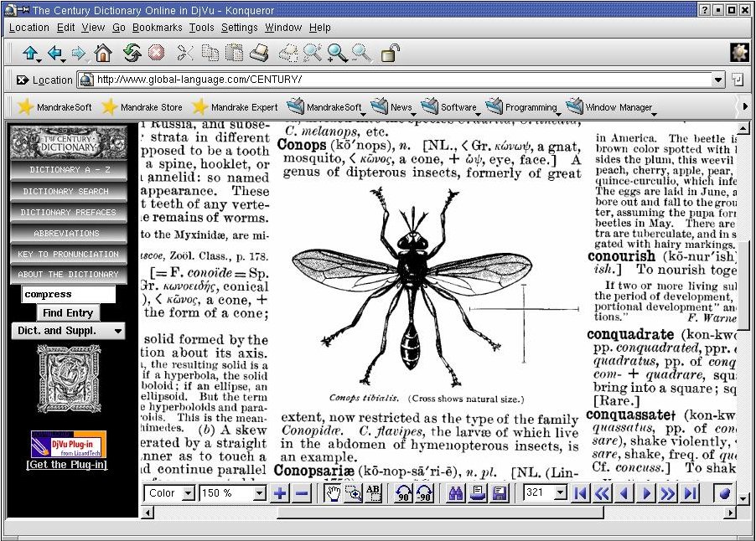756x541 pixels.
Task: Expand the News bookmark folder
Action: [x=395, y=107]
